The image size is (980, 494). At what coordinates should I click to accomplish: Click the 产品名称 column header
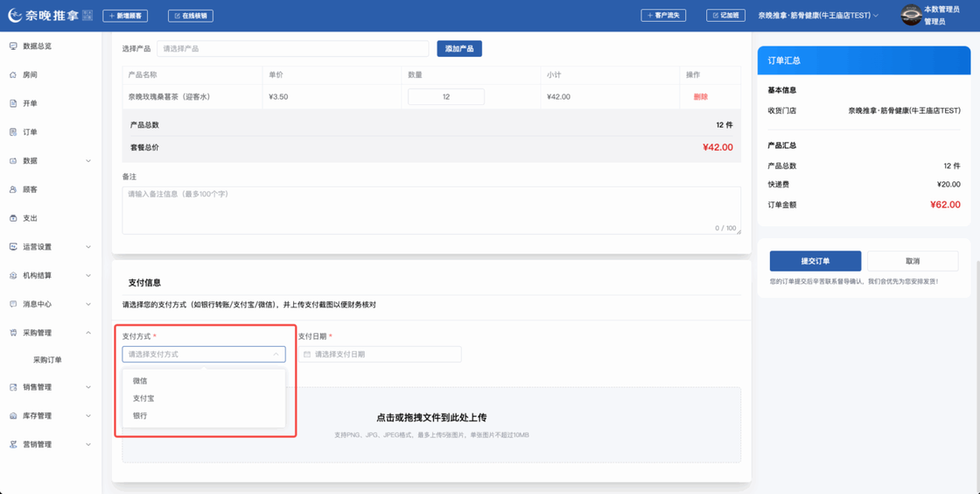point(143,75)
